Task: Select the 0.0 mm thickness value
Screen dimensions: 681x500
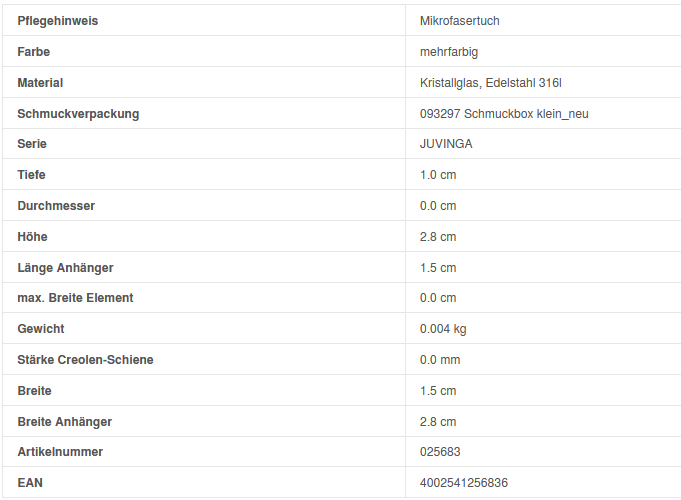Action: (x=440, y=360)
